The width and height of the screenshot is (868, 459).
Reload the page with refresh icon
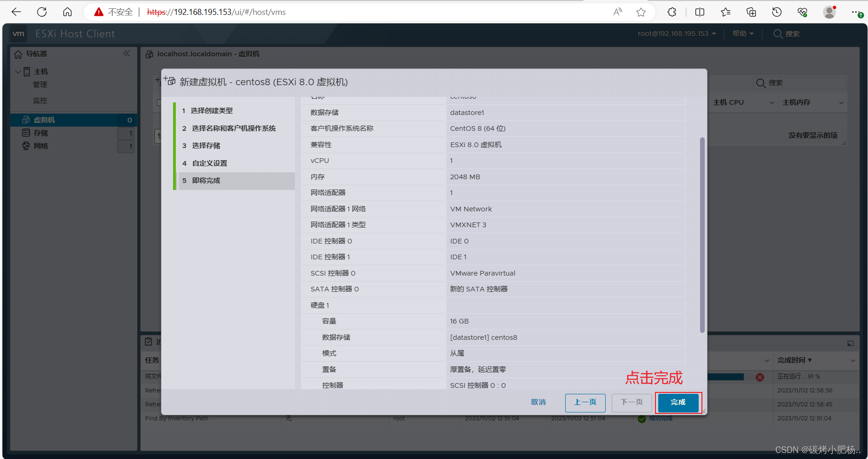click(x=42, y=12)
